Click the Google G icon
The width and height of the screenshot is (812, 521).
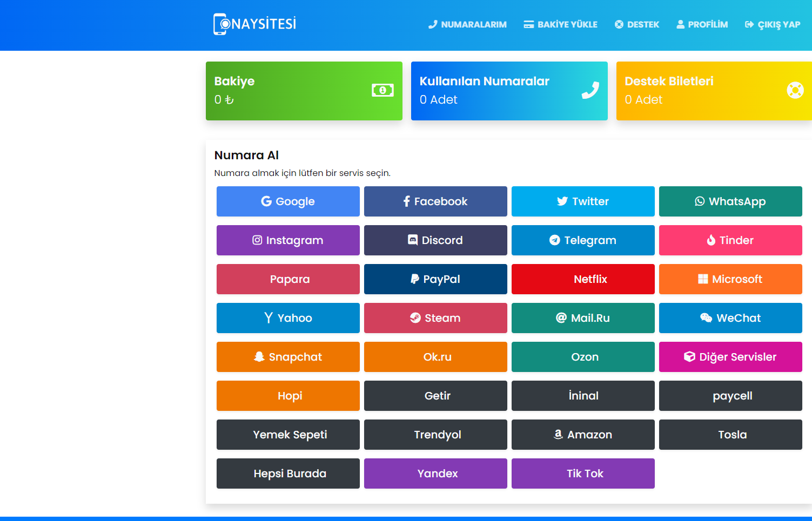(266, 201)
